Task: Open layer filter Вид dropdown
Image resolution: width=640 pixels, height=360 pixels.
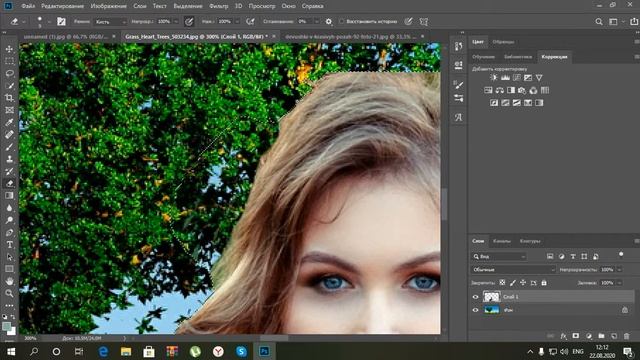Action: click(x=498, y=256)
